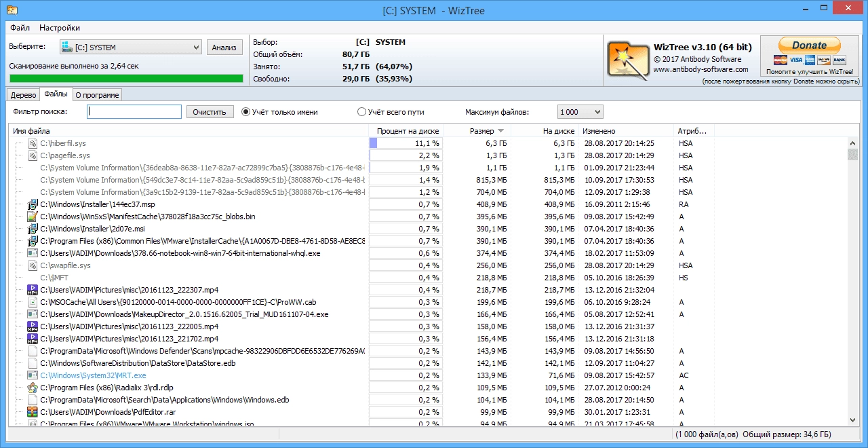Click the PdfEditor.rar archive icon

pos(32,412)
